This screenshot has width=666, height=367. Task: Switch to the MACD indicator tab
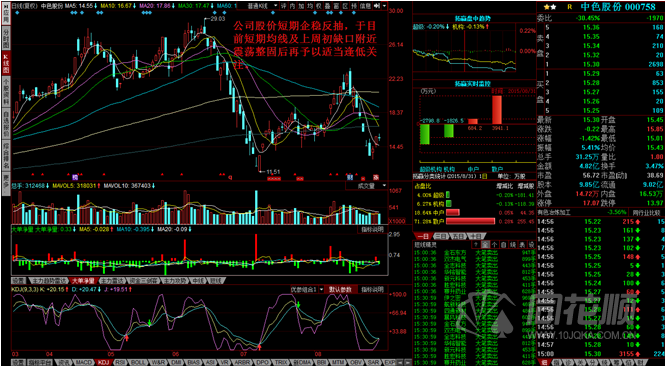[84, 362]
